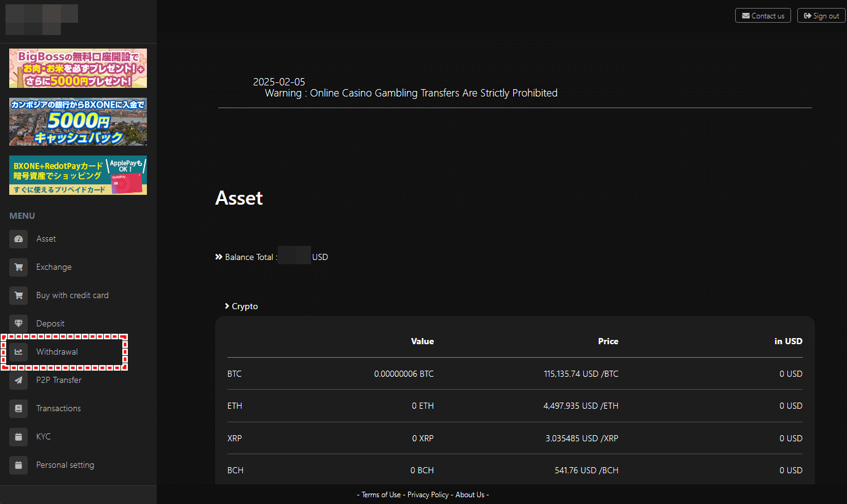
Task: Open the 5000 yen cashback banner
Action: [x=78, y=122]
